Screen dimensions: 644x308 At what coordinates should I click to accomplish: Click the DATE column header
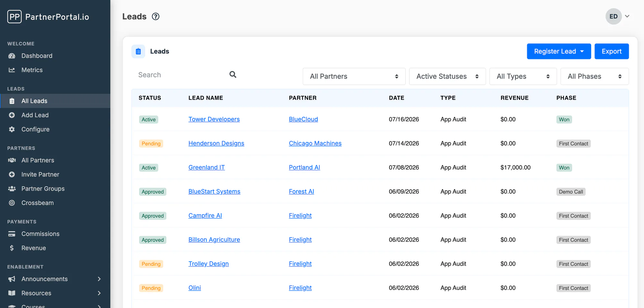click(396, 98)
